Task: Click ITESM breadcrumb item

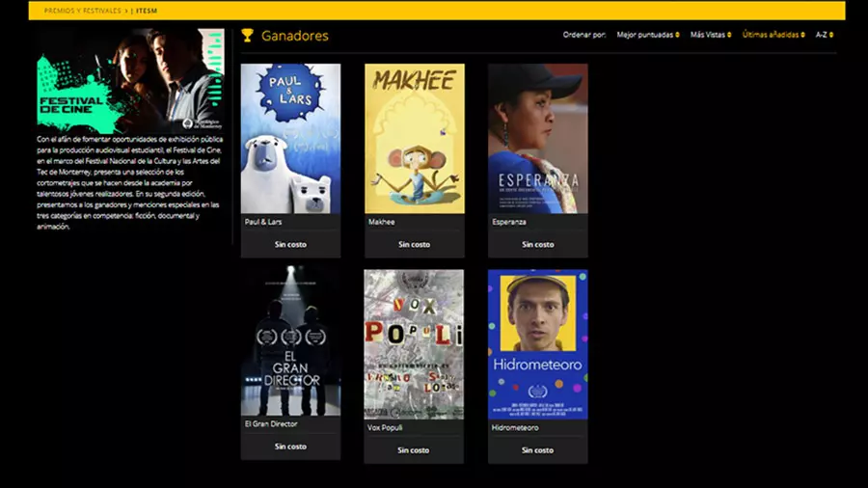Action: pyautogui.click(x=147, y=11)
